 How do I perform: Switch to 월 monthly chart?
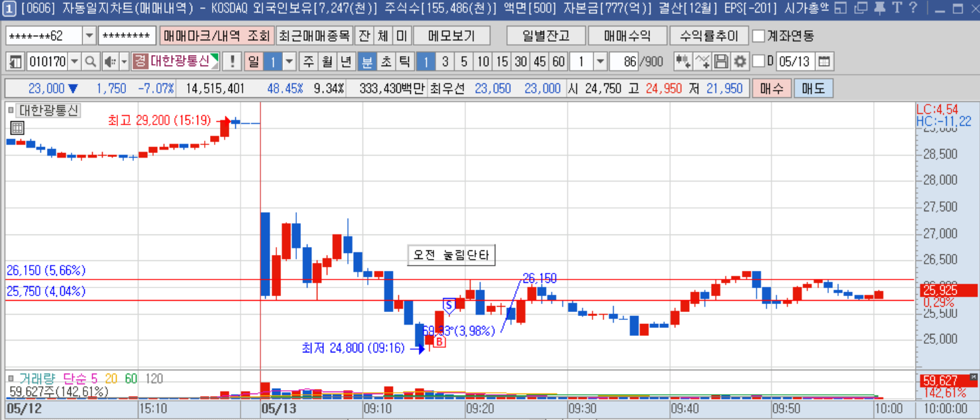[327, 62]
